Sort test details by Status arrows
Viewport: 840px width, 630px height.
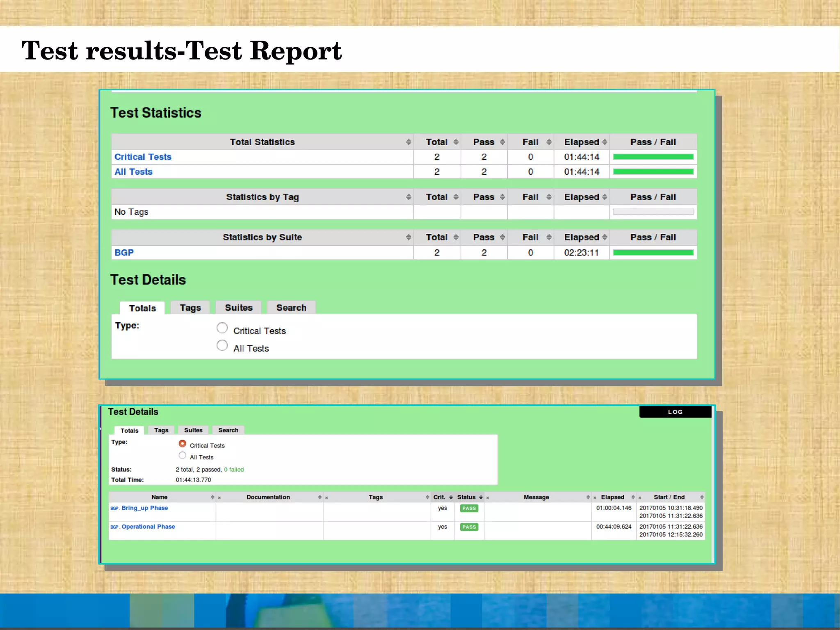[481, 497]
